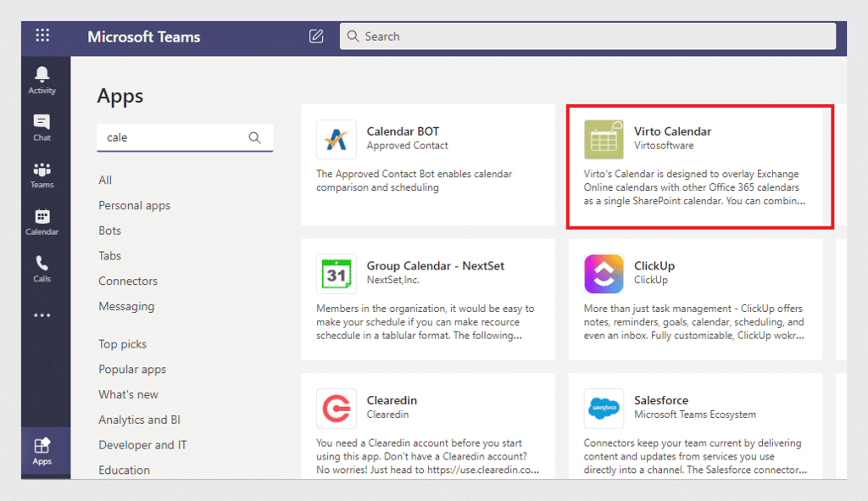The image size is (868, 501).
Task: Open the Activity bell in sidebar
Action: pos(42,81)
